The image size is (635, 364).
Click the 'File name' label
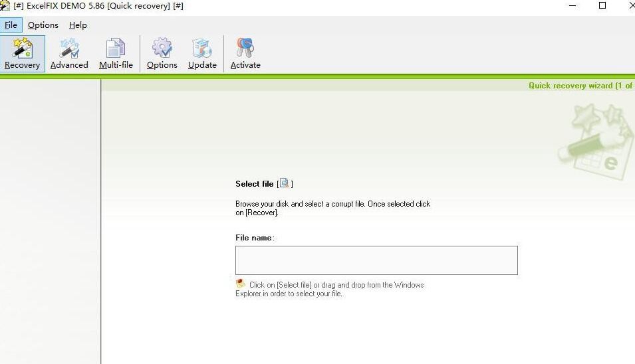253,238
